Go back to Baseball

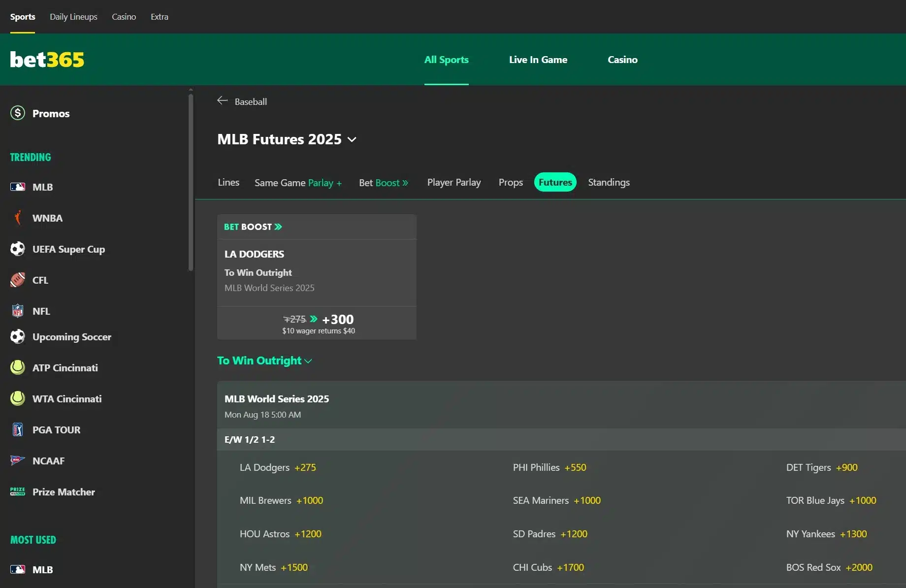point(251,101)
